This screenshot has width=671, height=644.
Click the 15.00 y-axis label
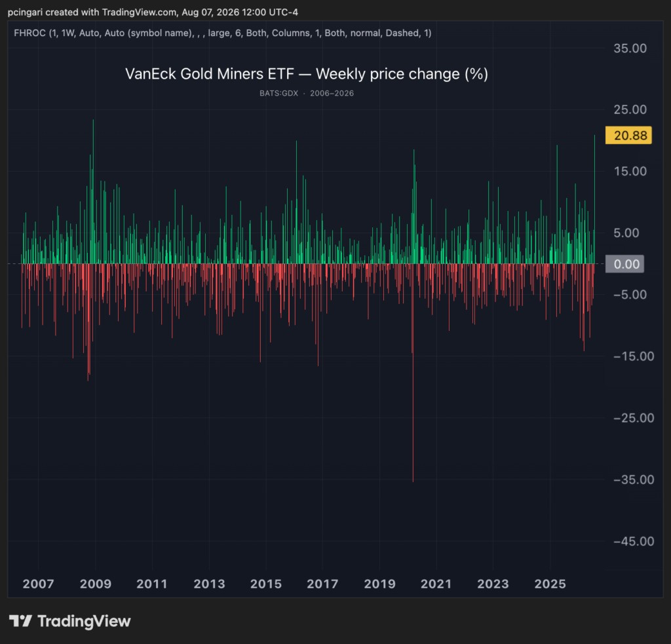tap(630, 171)
